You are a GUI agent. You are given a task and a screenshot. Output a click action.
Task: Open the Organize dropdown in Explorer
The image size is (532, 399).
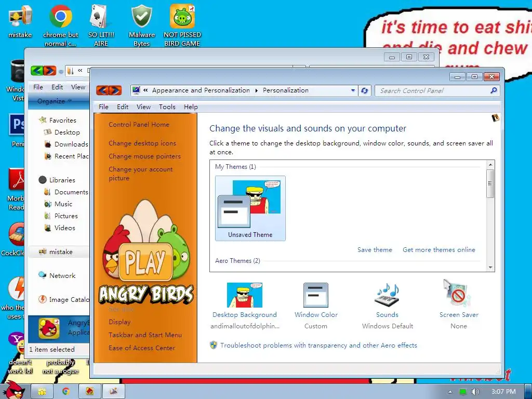click(x=54, y=101)
